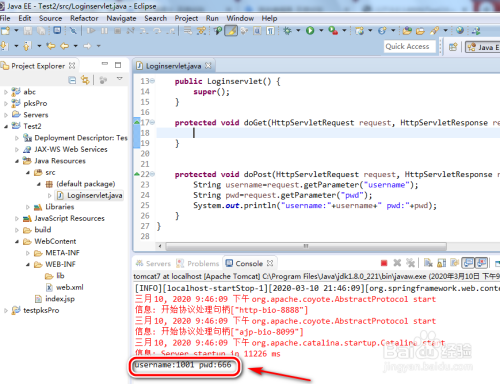Toggle Block Selection Mode
The image size is (500, 384).
(x=257, y=31)
